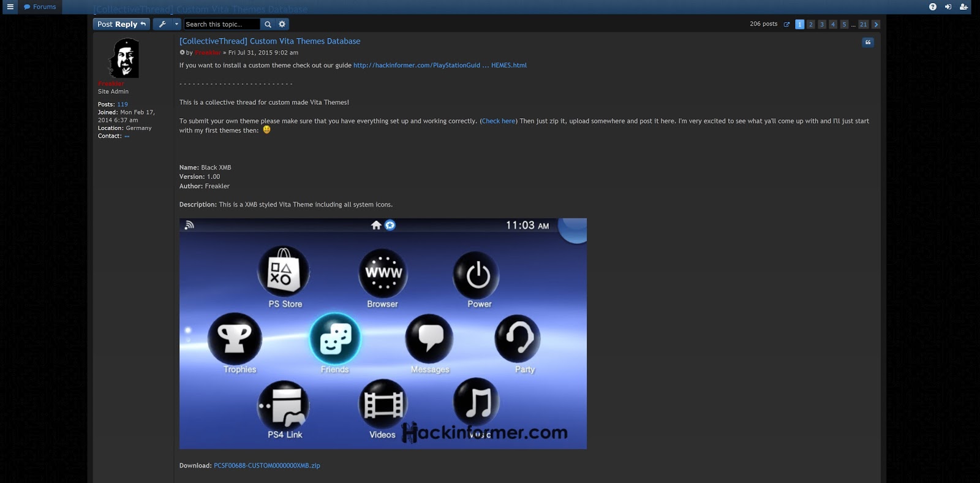Click Freakler's avatar image

tap(125, 58)
